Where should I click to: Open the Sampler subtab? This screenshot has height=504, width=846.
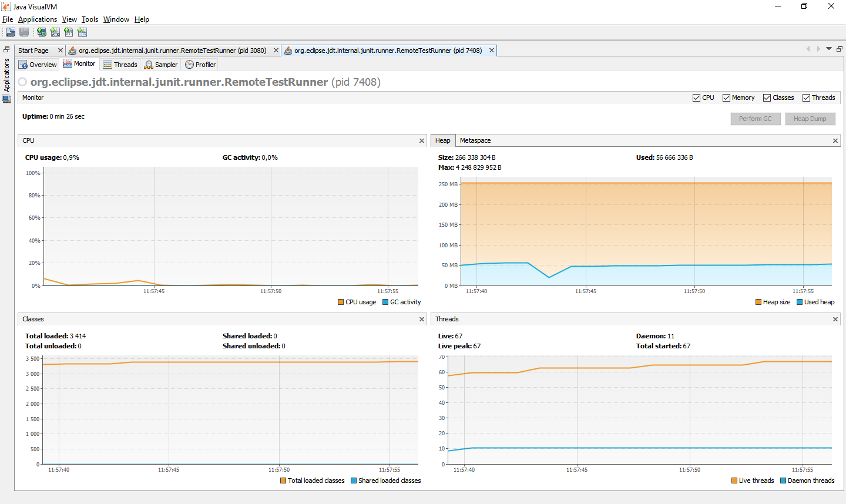tap(161, 65)
